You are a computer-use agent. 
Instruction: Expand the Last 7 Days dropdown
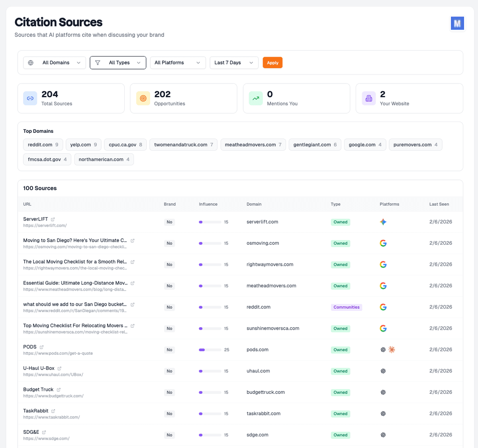tap(234, 63)
